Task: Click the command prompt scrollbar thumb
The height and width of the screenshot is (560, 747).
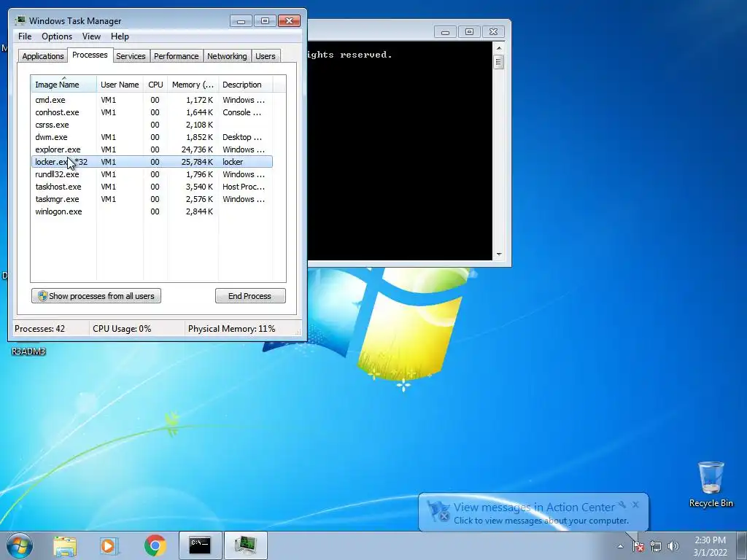Action: click(499, 63)
